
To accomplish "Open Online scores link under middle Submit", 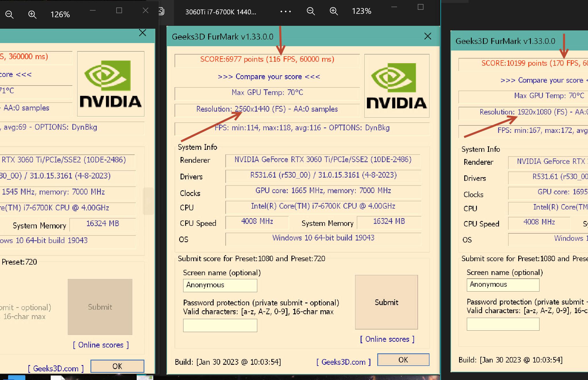I will pyautogui.click(x=387, y=339).
